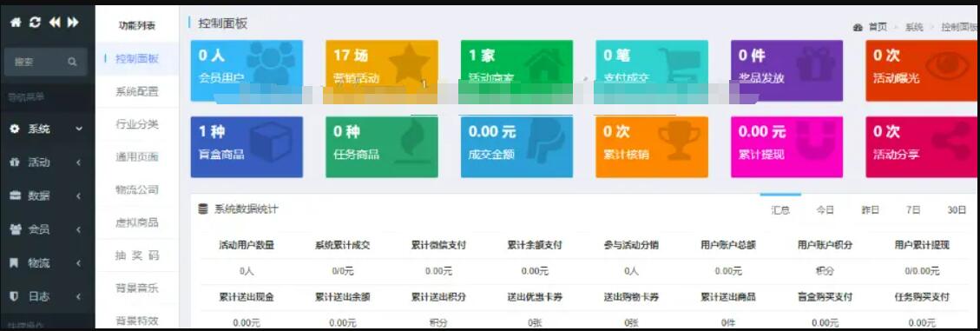The height and width of the screenshot is (331, 980).
Task: Click the 活动用户数量 column header
Action: (247, 245)
